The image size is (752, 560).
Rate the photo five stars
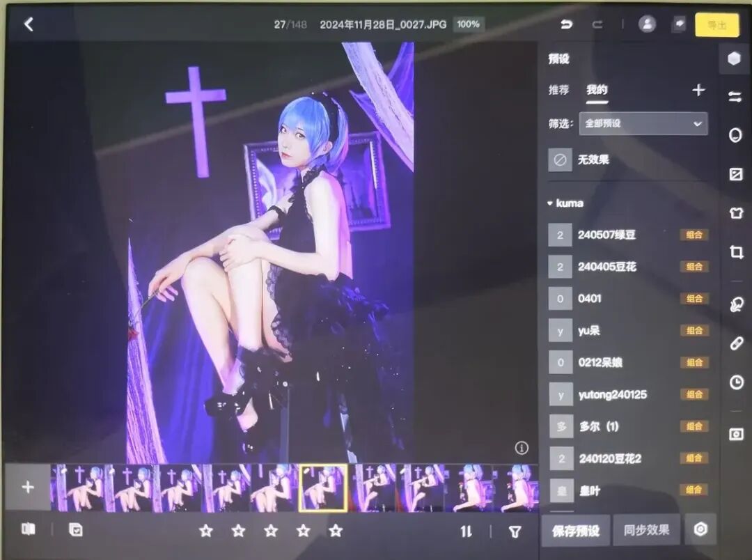[x=336, y=531]
